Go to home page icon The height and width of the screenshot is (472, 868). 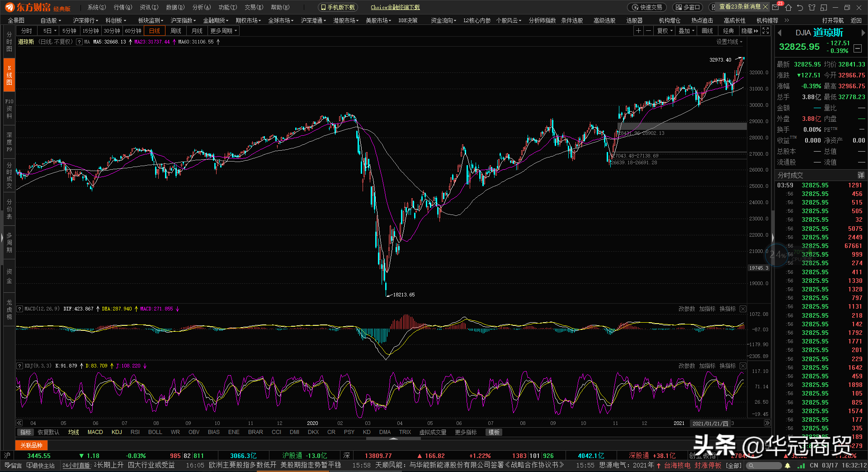788,7
